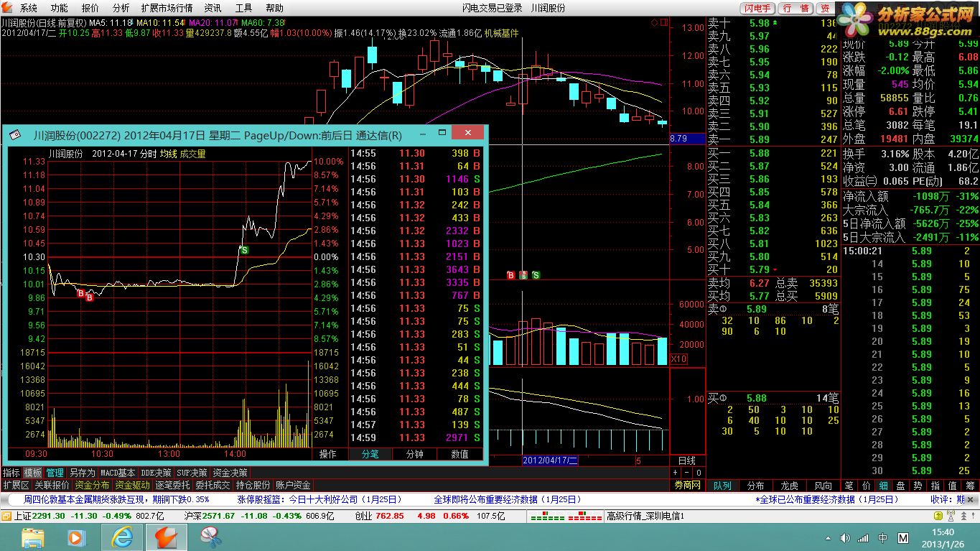The image size is (980, 551).
Task: Click the 操作 button in intraday window
Action: point(328,454)
